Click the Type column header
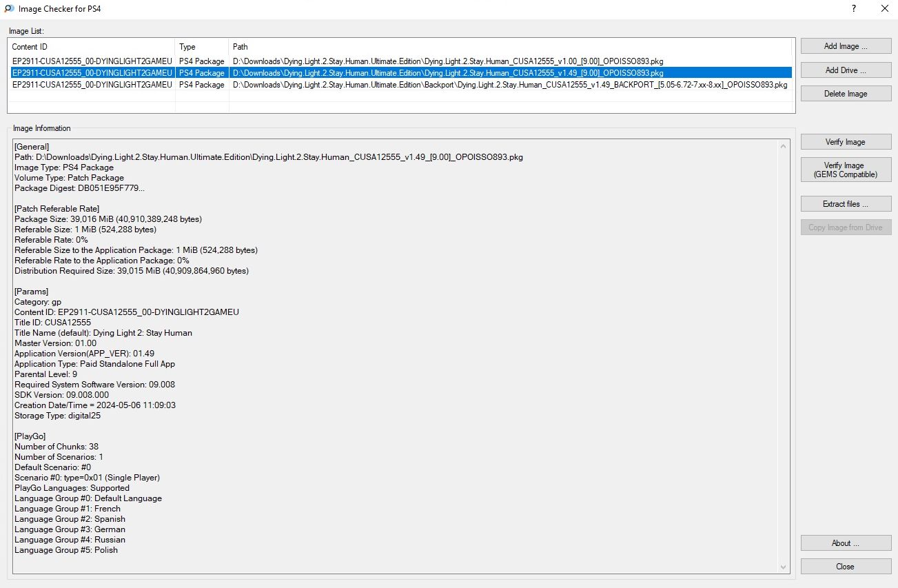 click(202, 47)
